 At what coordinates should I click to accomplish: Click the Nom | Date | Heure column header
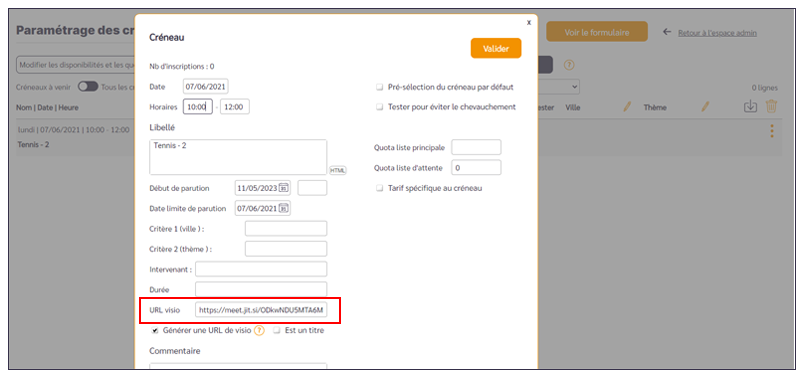click(x=48, y=108)
